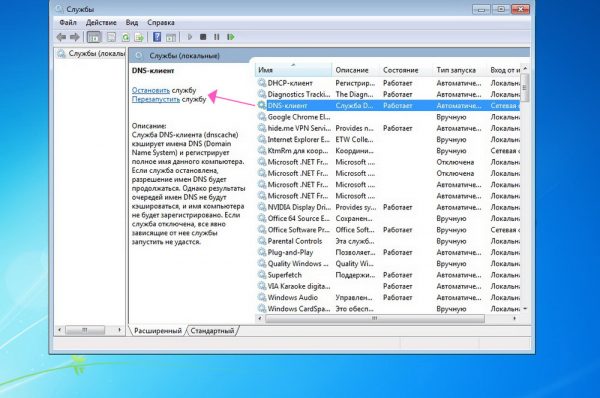This screenshot has width=600, height=398.
Task: Select the VIA Karaoke digita... row name
Action: (299, 286)
